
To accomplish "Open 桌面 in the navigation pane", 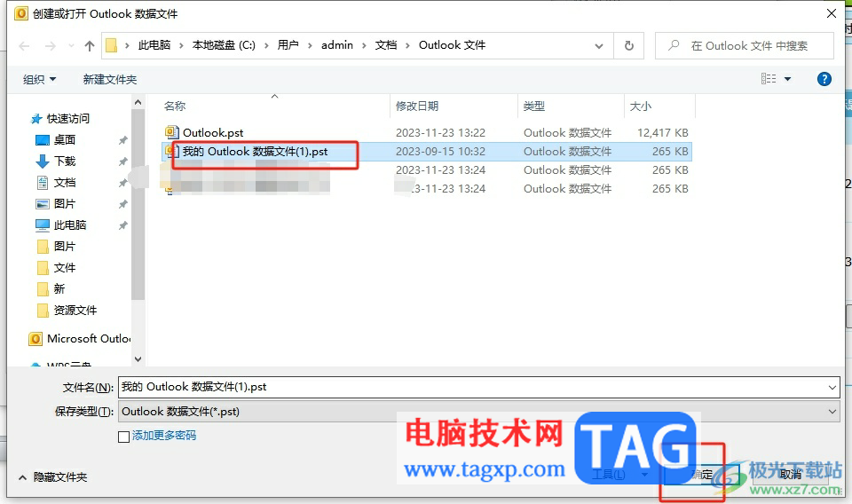I will coord(65,139).
